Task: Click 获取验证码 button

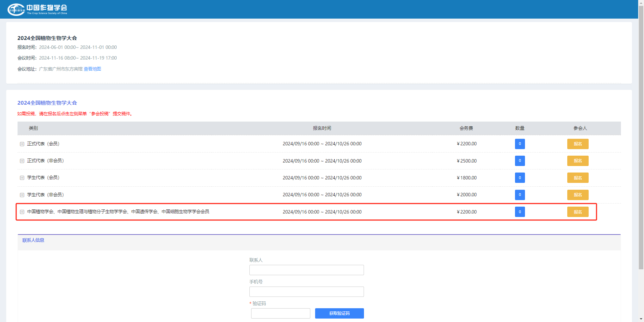Action: (x=339, y=313)
